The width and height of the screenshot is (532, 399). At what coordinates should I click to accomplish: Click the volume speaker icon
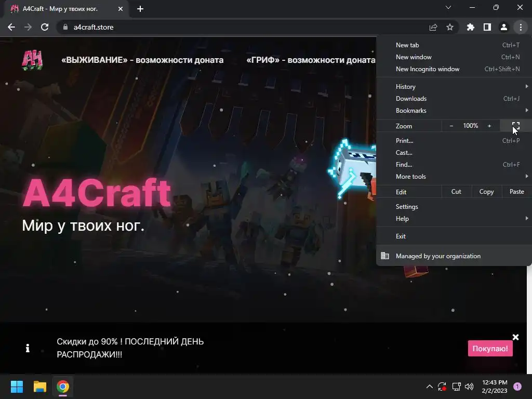(469, 387)
